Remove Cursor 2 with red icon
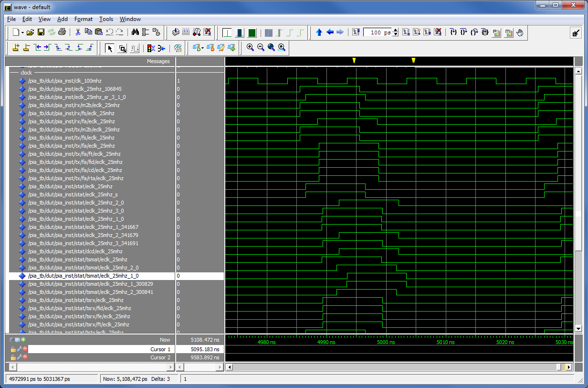 tap(25, 357)
